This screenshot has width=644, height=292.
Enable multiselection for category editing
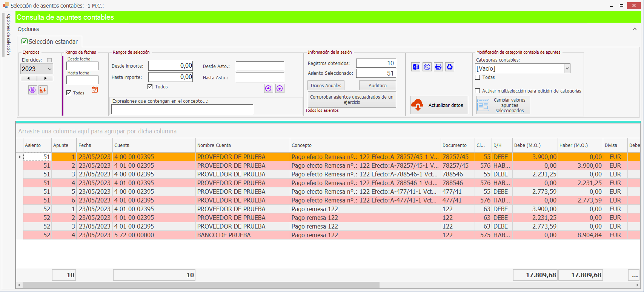tap(478, 91)
